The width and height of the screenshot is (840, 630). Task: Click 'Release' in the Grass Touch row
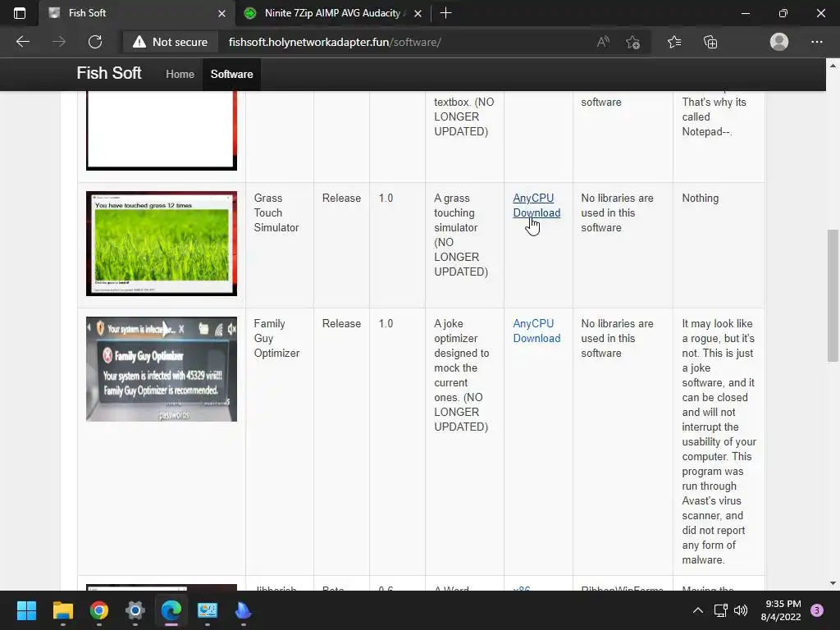tap(341, 199)
